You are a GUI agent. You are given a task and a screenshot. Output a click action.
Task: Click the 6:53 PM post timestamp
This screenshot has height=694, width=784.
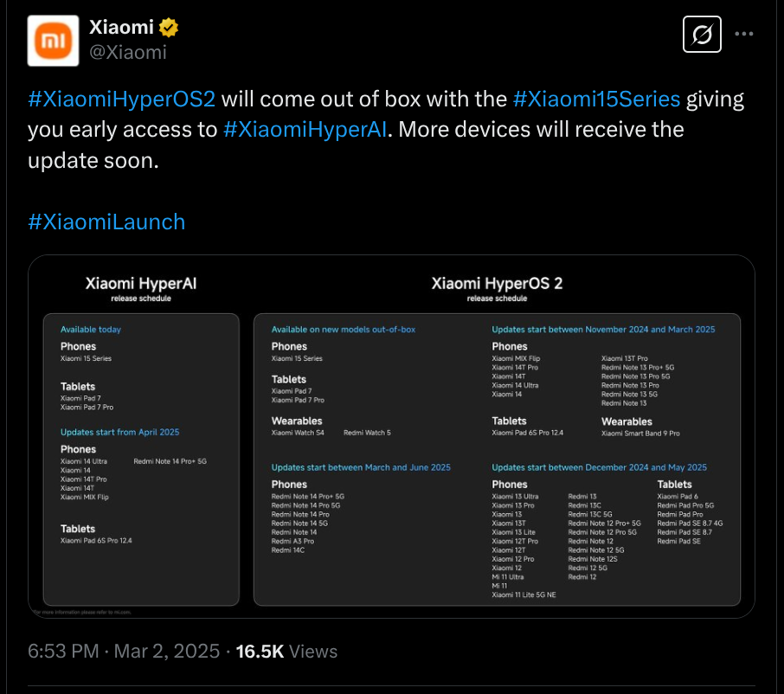pyautogui.click(x=63, y=651)
